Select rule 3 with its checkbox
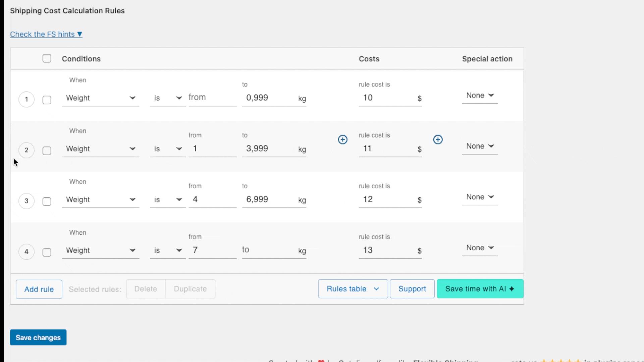The height and width of the screenshot is (362, 644). click(x=47, y=201)
